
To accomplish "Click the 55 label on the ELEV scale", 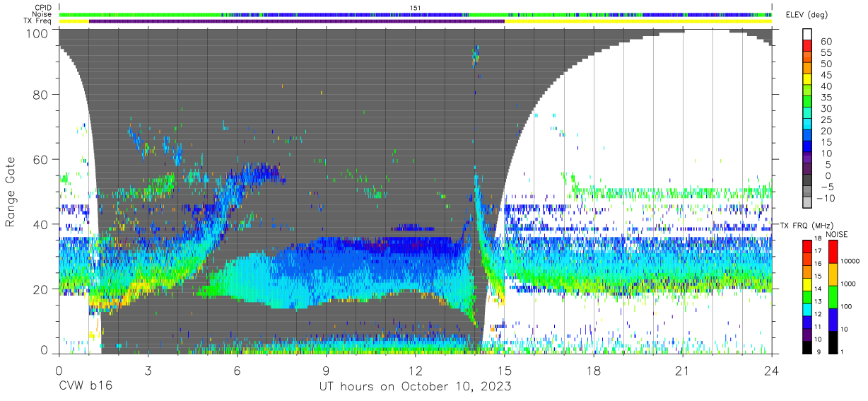I will pyautogui.click(x=826, y=53).
